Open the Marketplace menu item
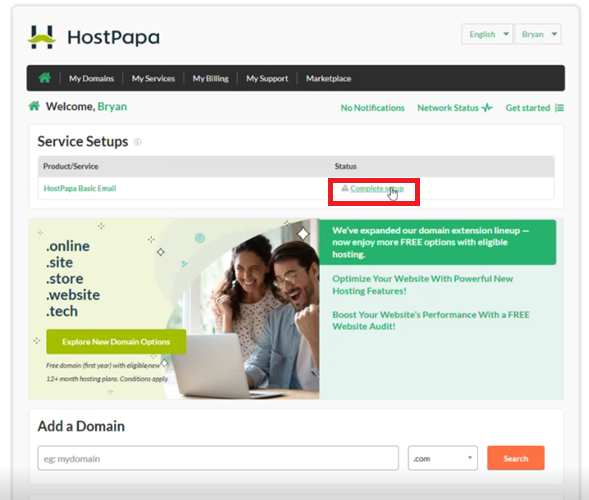 [x=328, y=78]
